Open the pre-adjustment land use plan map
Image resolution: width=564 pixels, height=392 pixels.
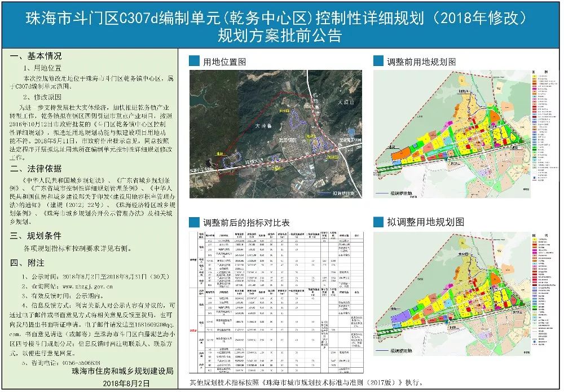(x=452, y=134)
